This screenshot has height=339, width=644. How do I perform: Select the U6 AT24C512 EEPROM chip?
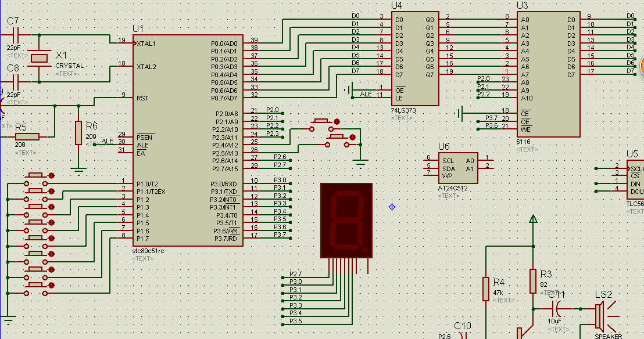458,168
